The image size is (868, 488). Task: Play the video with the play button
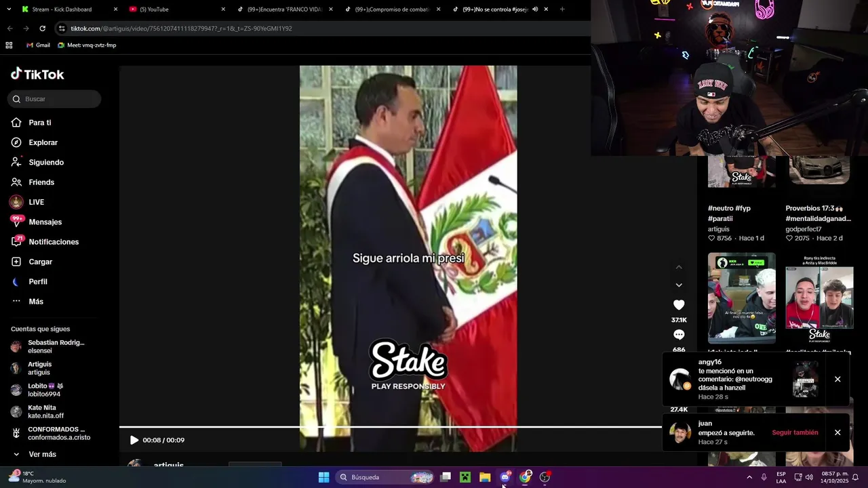point(134,440)
